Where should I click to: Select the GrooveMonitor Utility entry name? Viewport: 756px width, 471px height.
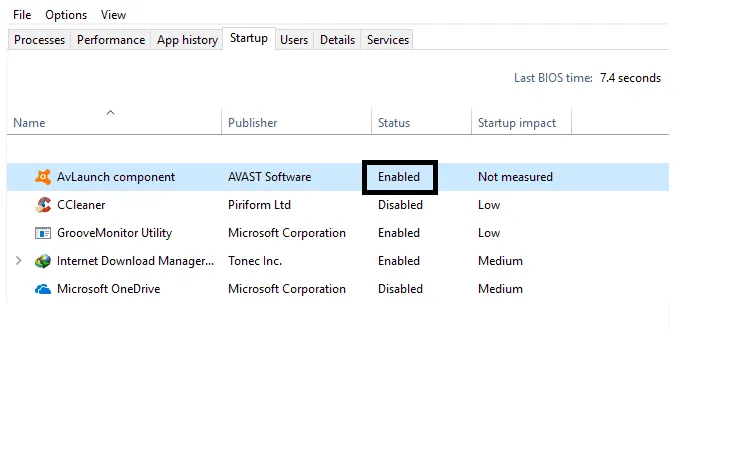click(x=114, y=233)
